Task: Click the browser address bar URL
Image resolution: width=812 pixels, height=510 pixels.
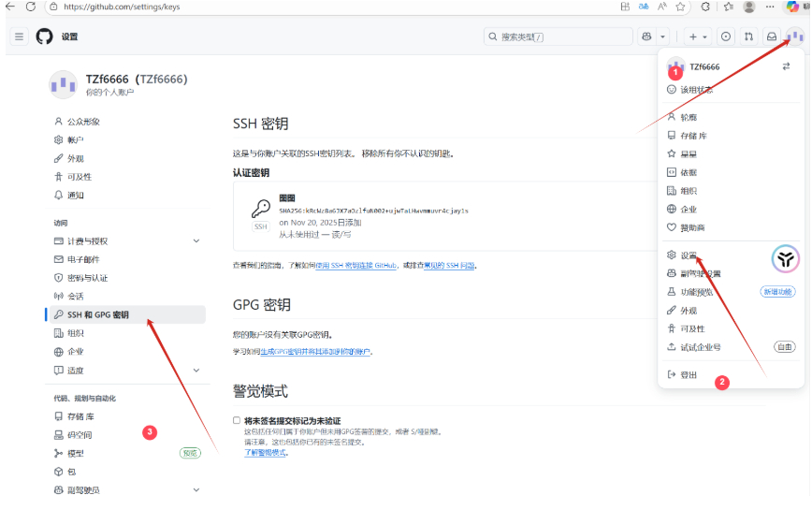Action: [x=122, y=7]
